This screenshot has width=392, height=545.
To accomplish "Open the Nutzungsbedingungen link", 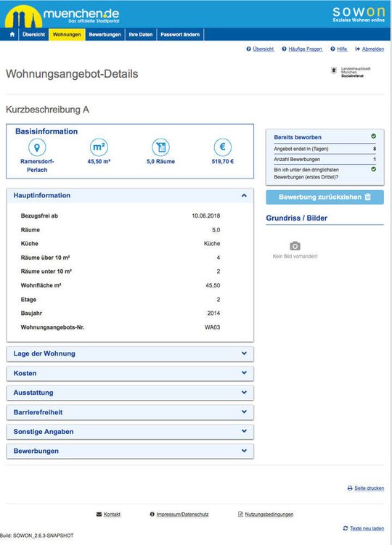I will pos(269,515).
